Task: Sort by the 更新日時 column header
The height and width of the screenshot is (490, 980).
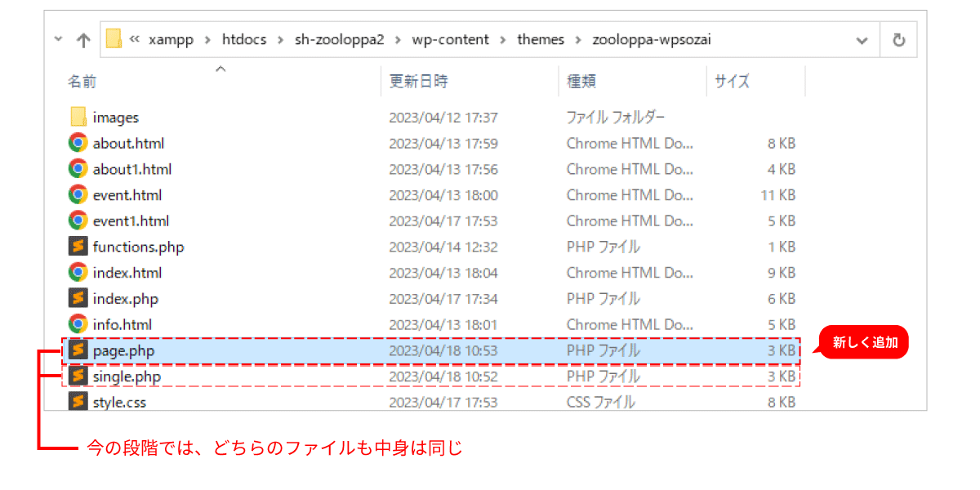Action: pos(418,81)
